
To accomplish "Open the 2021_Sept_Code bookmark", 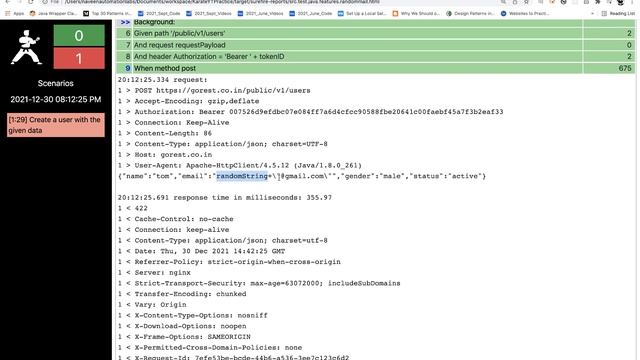I will tap(159, 13).
